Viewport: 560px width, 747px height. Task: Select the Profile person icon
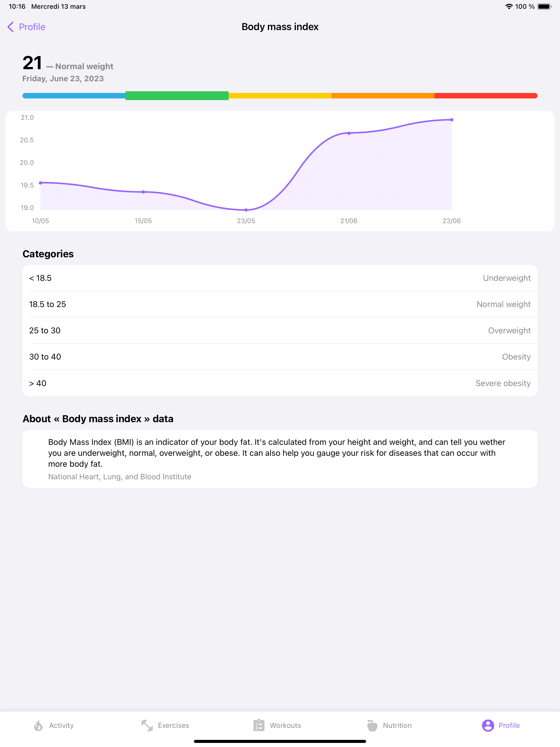tap(488, 725)
